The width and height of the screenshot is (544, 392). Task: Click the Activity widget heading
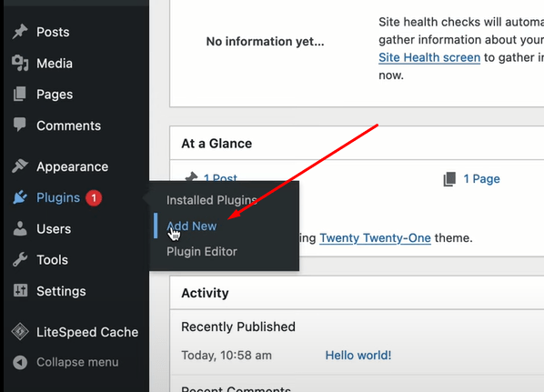(x=205, y=293)
